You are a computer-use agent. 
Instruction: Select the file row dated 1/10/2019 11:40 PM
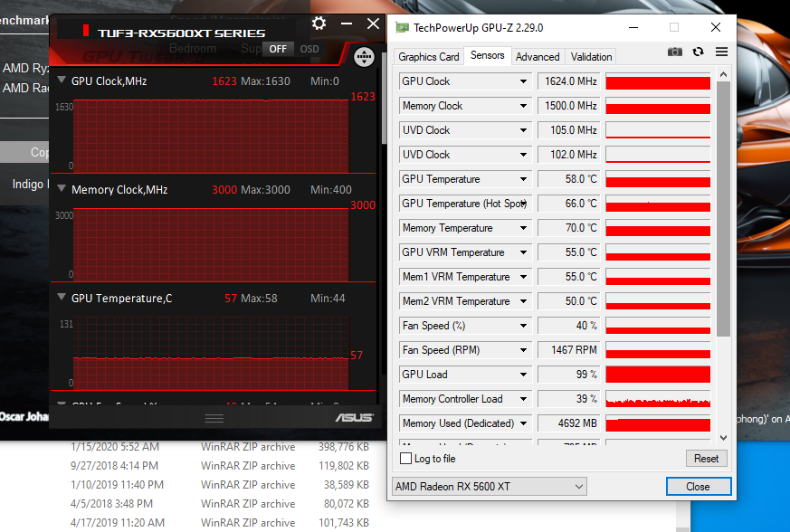point(220,485)
